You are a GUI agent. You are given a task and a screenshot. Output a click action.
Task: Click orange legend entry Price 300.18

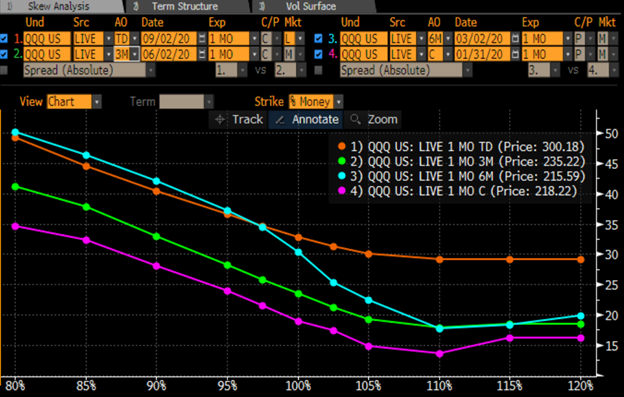point(461,147)
